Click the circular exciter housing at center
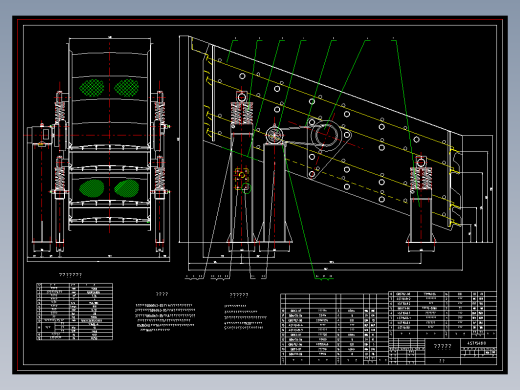The height and width of the screenshot is (390, 520). coord(325,136)
